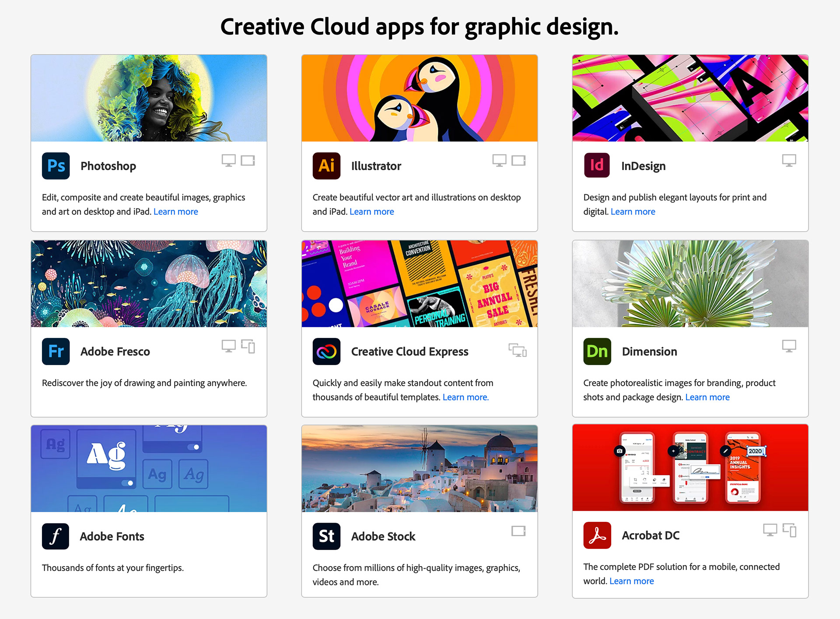Click the mobile devices icon on Adobe Fresco card
Screen dimensions: 840x619
pos(248,346)
